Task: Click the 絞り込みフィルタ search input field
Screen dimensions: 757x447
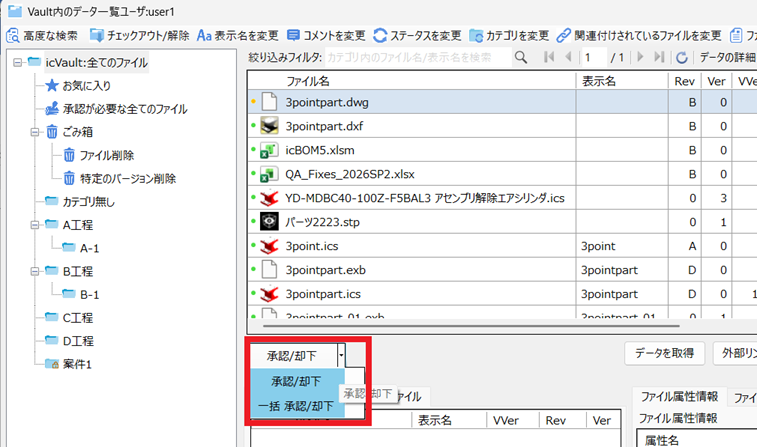Action: (418, 57)
